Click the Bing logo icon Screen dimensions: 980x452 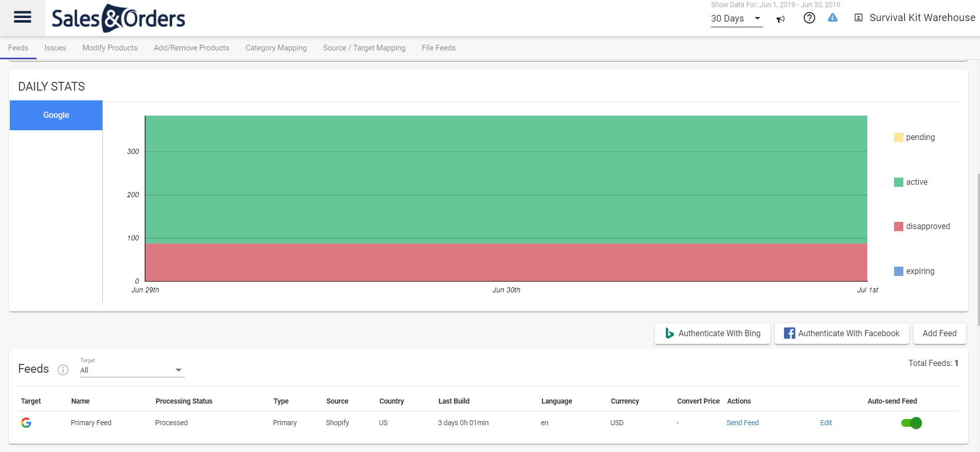pos(669,334)
